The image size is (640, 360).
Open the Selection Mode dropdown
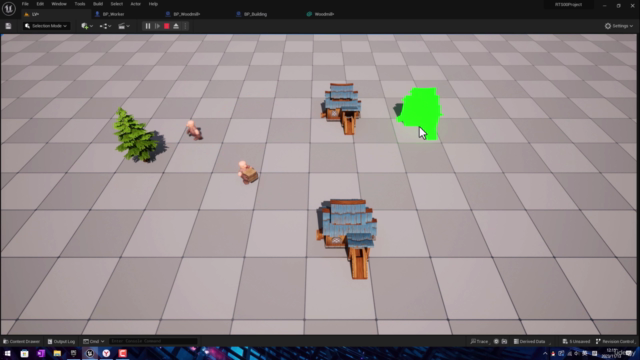[46, 26]
